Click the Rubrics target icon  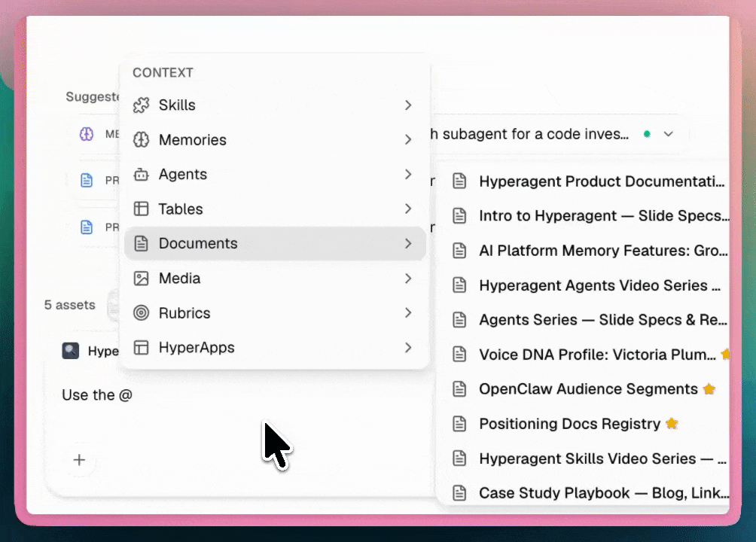coord(142,313)
